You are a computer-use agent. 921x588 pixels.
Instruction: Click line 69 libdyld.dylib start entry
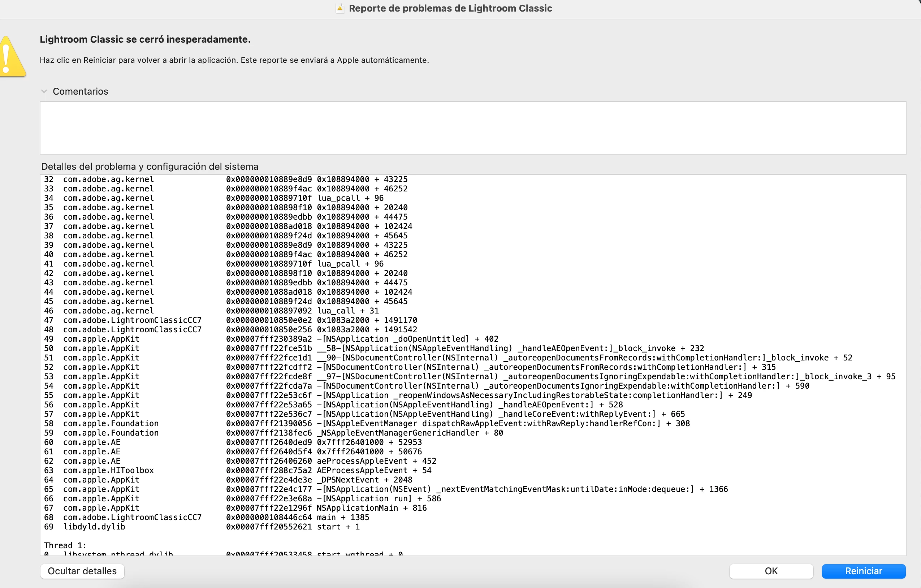pos(94,526)
